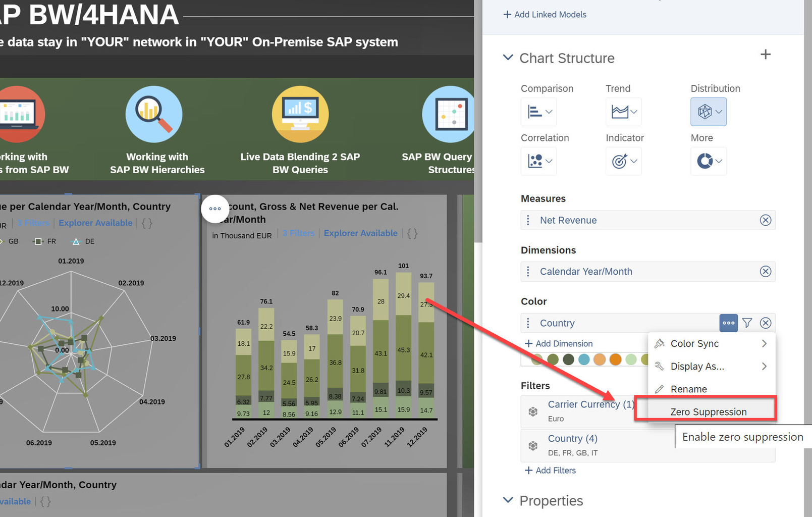Screen dimensions: 812x517
Task: Open Color Sync submenu
Action: pos(712,343)
